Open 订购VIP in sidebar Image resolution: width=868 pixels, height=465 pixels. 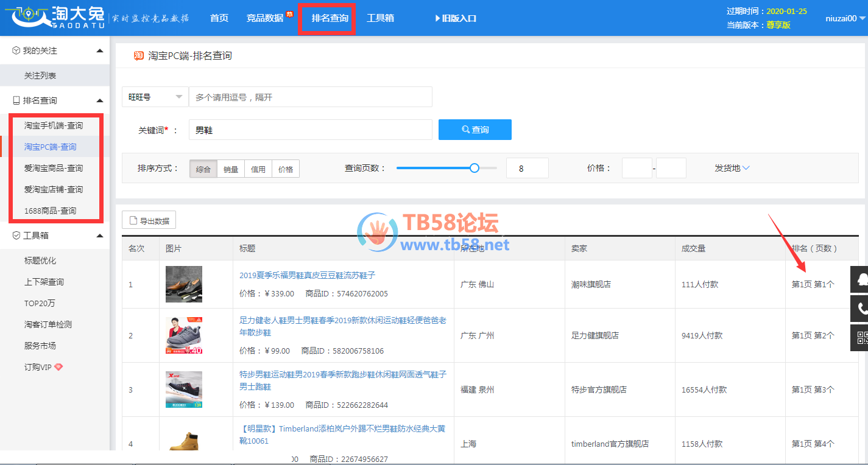38,367
